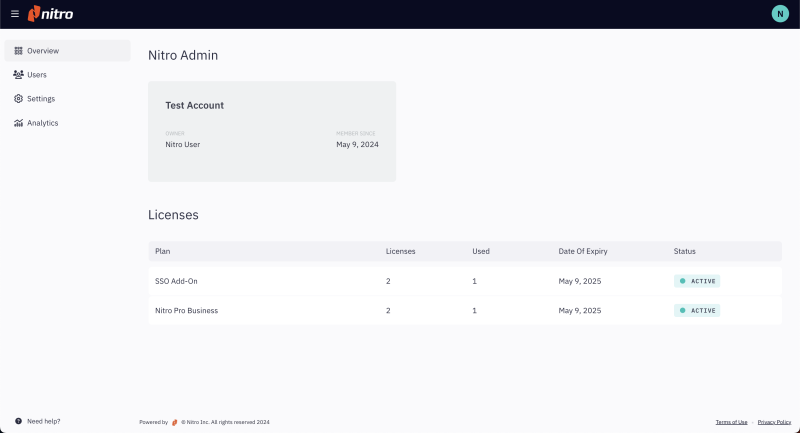800x433 pixels.
Task: Click the May 9, 2024 member date
Action: point(357,144)
